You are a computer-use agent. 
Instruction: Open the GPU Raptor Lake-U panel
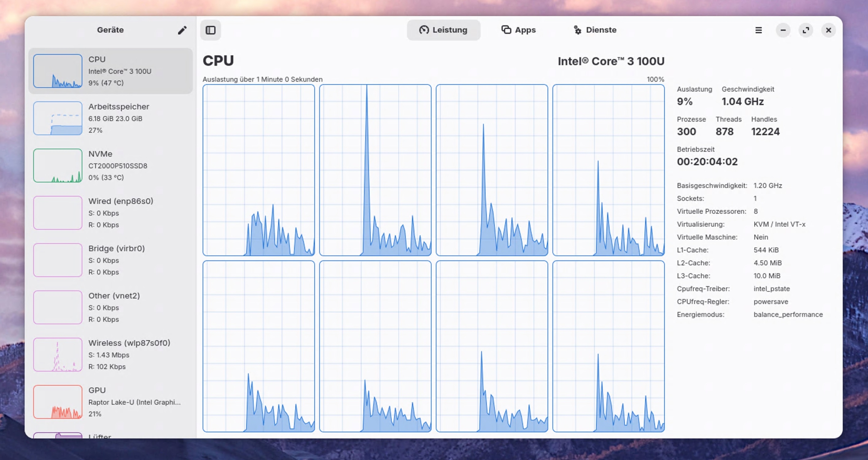click(x=110, y=402)
